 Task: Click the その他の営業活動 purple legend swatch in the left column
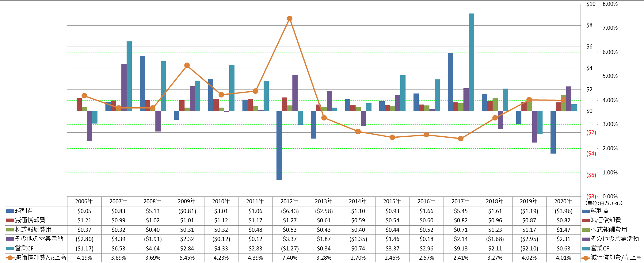click(10, 239)
